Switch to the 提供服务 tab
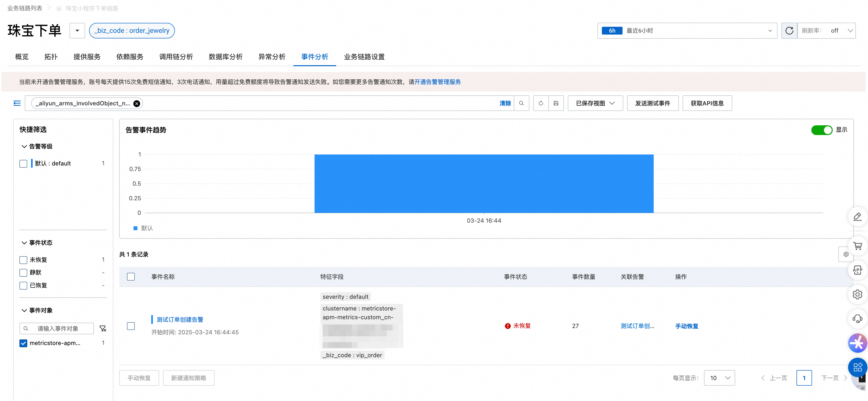This screenshot has height=401, width=868. (87, 57)
